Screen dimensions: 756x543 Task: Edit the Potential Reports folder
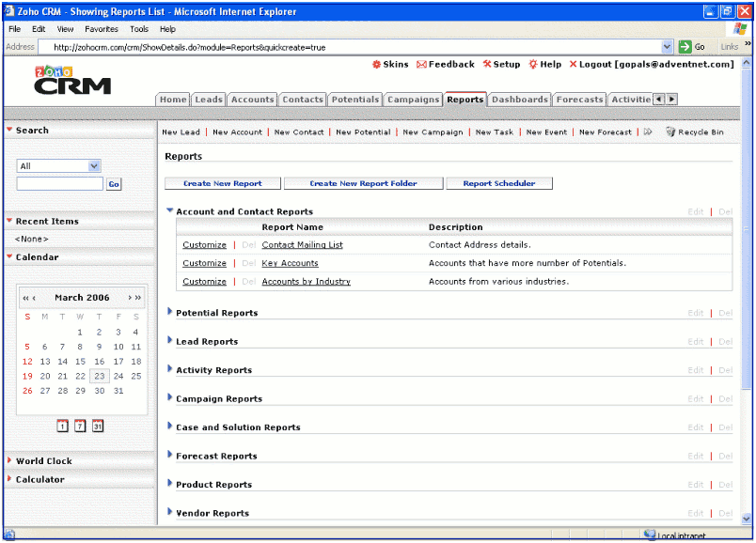[695, 313]
